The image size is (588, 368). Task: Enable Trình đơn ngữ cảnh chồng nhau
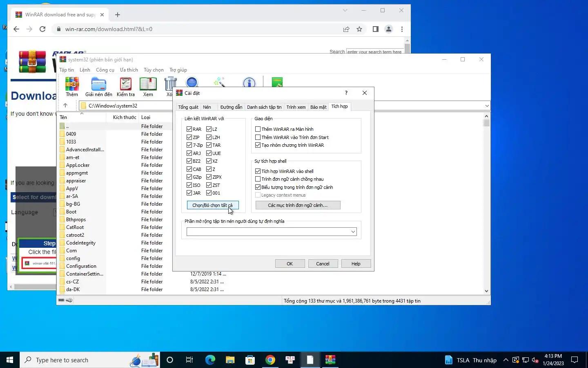click(x=258, y=179)
